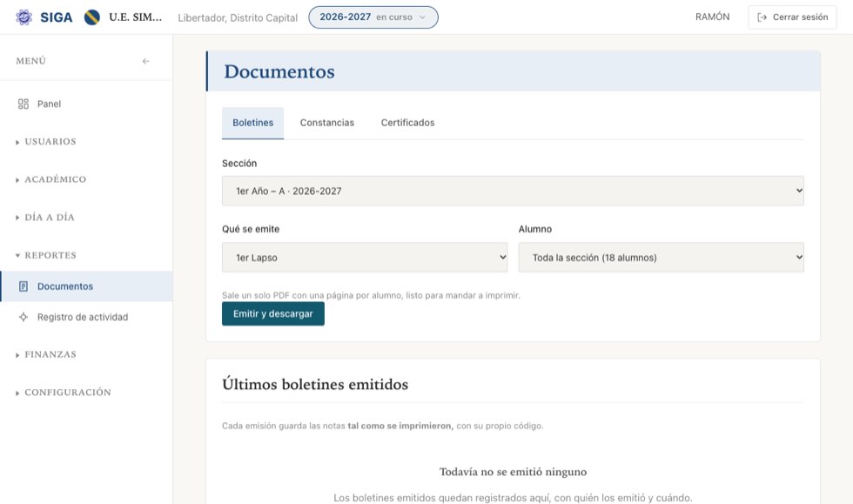Click the Documentos page heading
The width and height of the screenshot is (853, 504).
click(279, 72)
